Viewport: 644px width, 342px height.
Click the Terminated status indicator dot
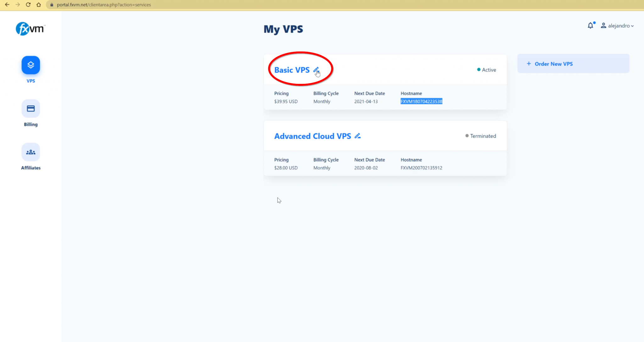pos(467,135)
